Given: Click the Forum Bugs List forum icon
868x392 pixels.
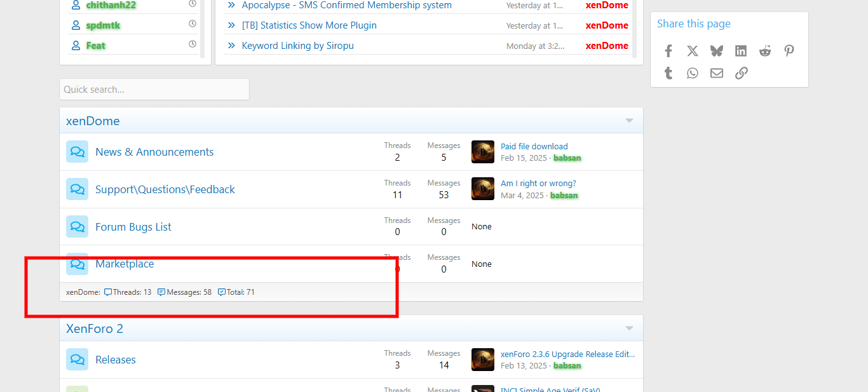Looking at the screenshot, I should [x=78, y=227].
